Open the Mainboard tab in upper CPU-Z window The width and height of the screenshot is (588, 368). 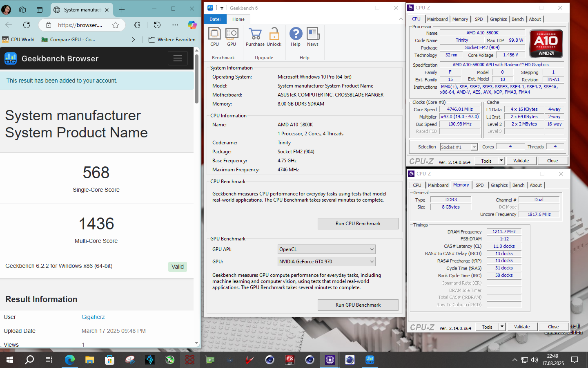coord(437,19)
